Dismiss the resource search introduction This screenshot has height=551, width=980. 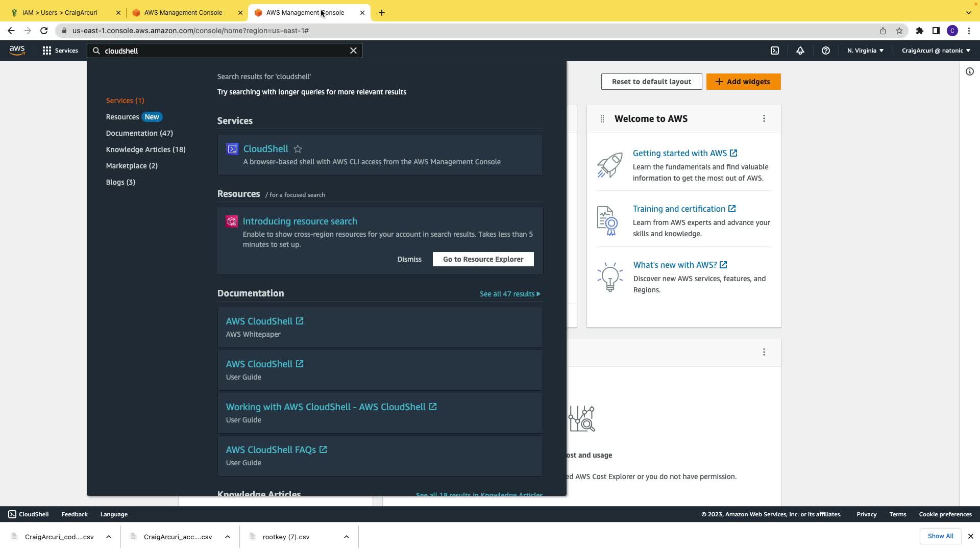pyautogui.click(x=409, y=259)
